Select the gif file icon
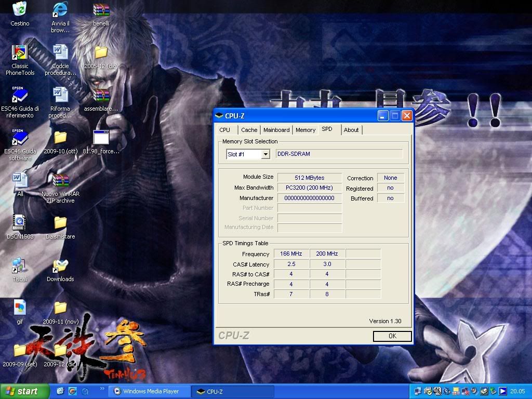This screenshot has height=399, width=532. pos(20,308)
